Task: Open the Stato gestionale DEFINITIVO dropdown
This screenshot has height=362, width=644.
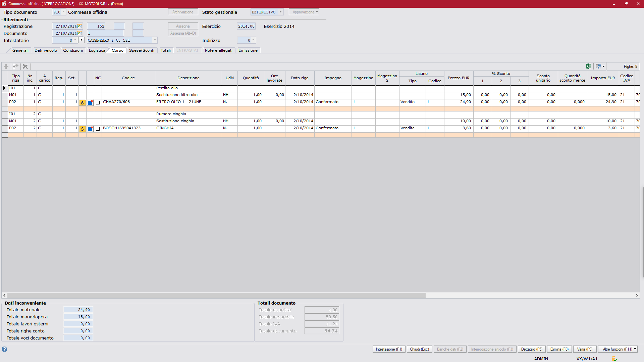Action: tap(280, 12)
